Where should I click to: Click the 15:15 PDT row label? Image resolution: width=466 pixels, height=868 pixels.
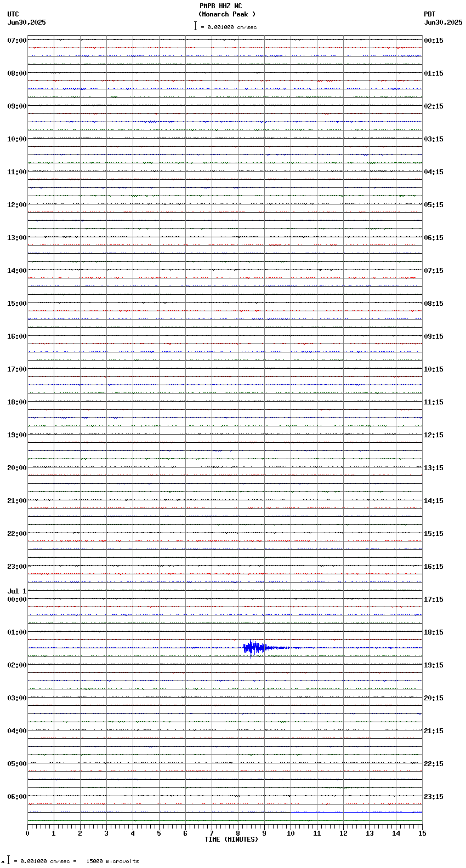[x=434, y=534]
